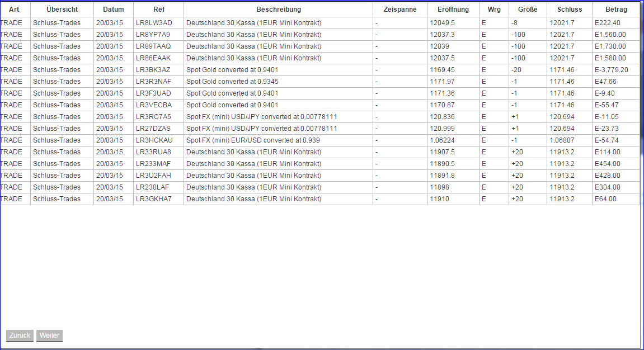Open trade reference LR8LW3AD

coord(159,22)
